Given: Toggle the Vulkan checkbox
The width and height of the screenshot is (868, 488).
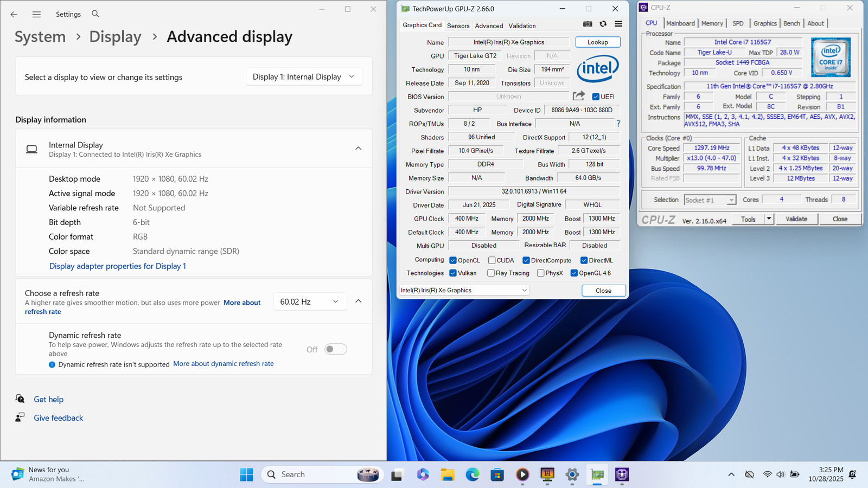Looking at the screenshot, I should (x=453, y=273).
